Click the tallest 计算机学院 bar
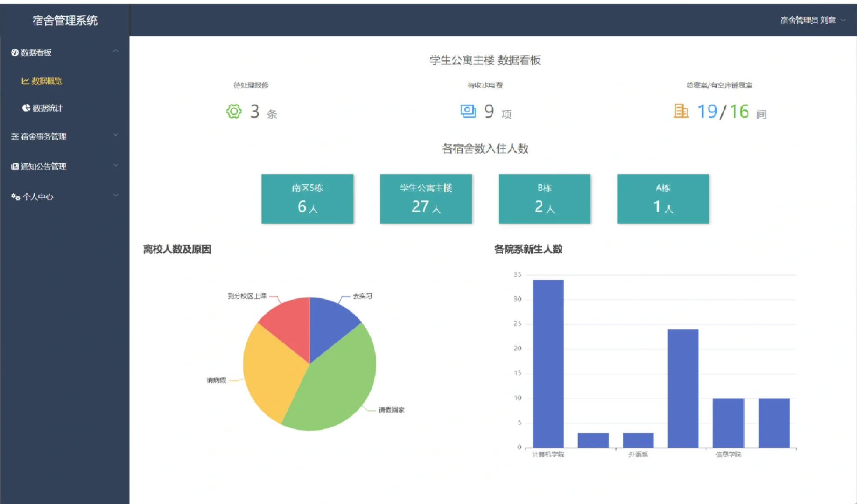This screenshot has height=504, width=857. click(548, 364)
